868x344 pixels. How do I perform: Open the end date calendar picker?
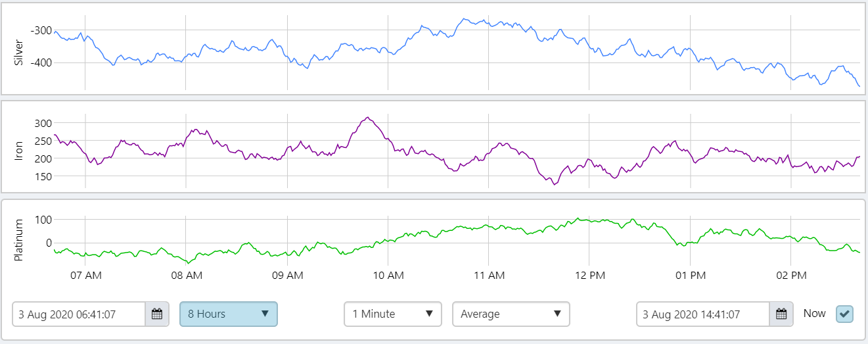pyautogui.click(x=781, y=314)
